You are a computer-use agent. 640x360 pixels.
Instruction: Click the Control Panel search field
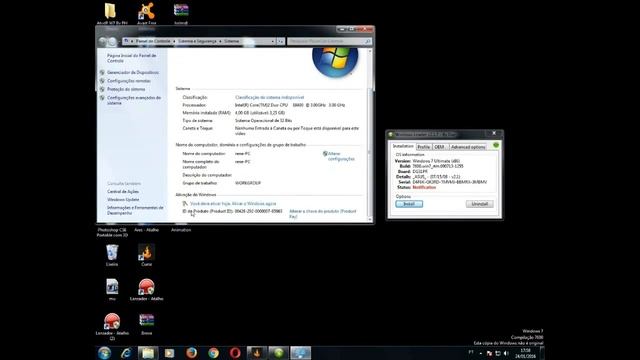[329, 41]
